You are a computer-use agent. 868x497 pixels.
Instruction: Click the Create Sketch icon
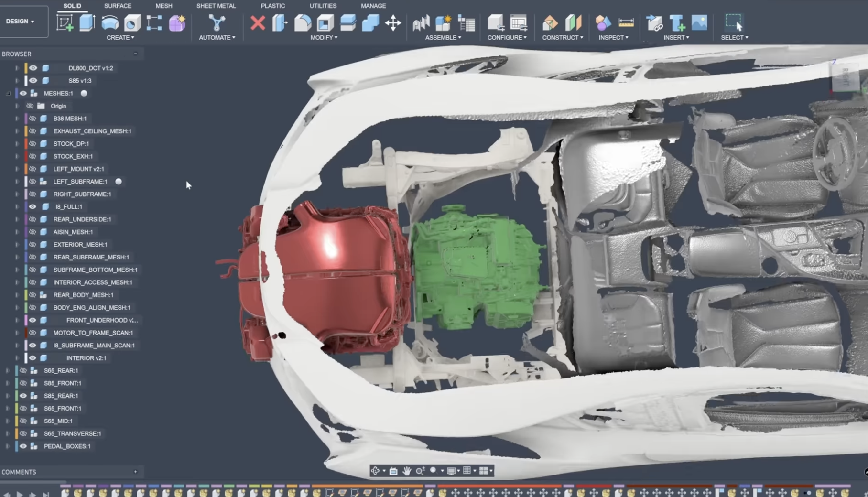[x=65, y=22]
